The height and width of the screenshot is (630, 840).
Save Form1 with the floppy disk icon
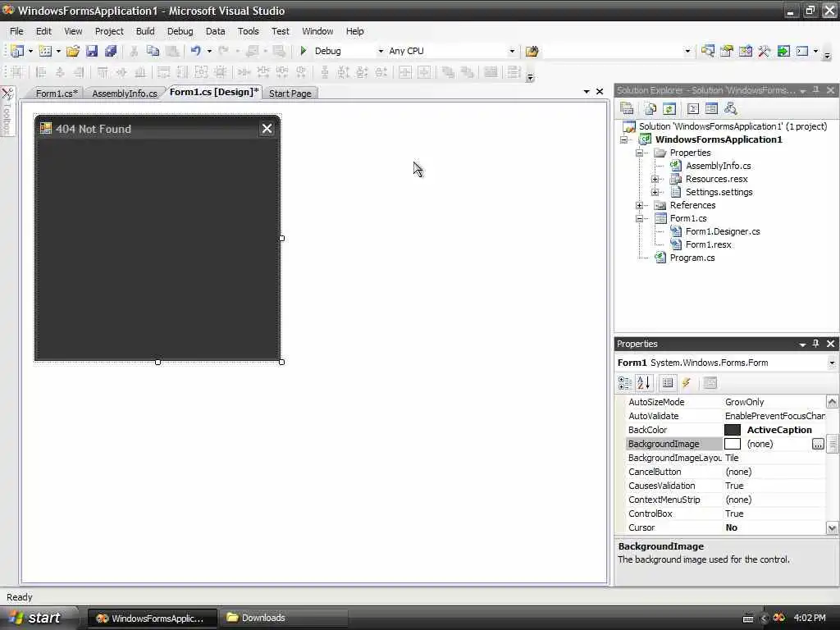(x=92, y=51)
